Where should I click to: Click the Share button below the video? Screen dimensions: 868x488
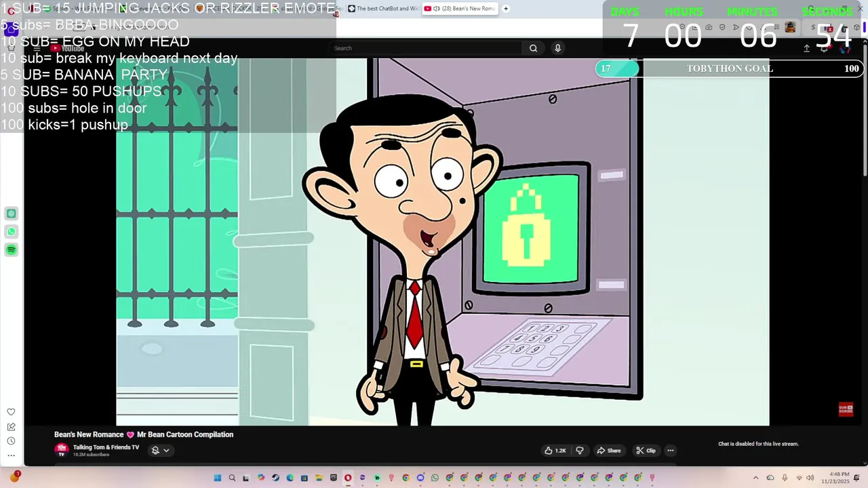608,451
